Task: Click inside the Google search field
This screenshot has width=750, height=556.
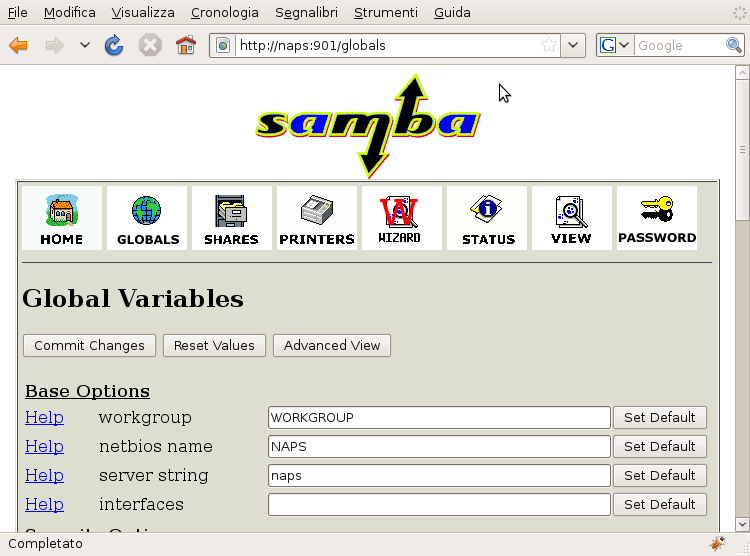Action: 679,45
